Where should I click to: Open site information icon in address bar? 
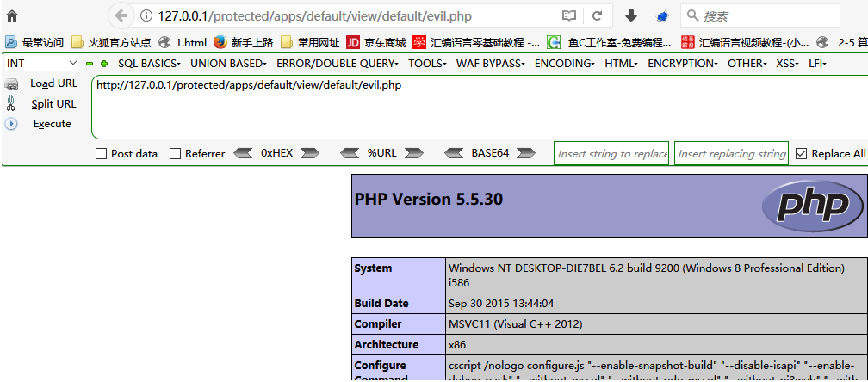pos(146,16)
